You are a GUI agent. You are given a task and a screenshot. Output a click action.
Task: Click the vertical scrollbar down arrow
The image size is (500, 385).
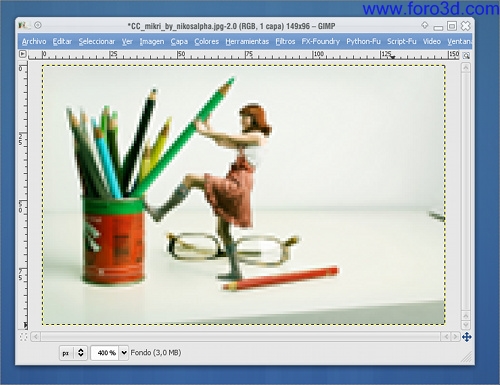[x=466, y=324]
